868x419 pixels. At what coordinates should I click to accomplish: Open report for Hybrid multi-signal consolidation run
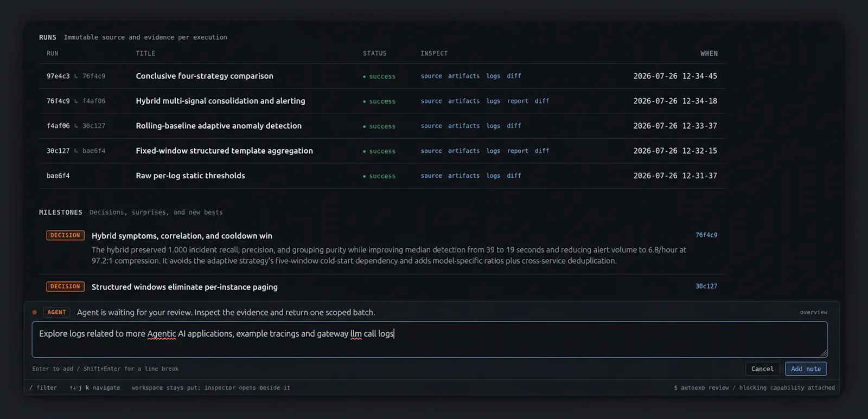(518, 101)
